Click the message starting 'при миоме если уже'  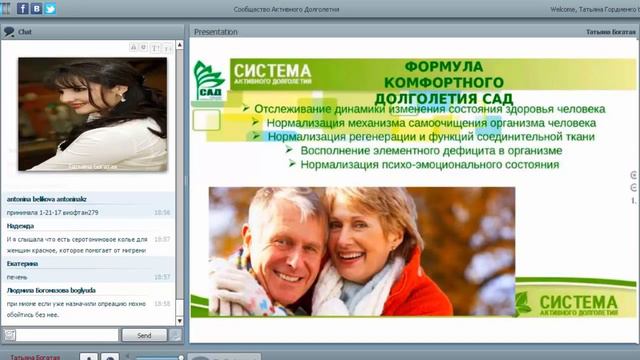point(76,309)
